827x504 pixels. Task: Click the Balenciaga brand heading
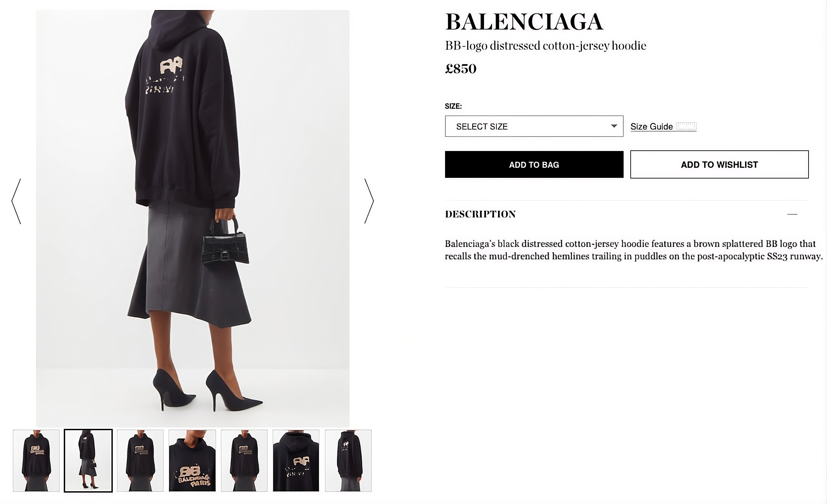click(x=524, y=21)
